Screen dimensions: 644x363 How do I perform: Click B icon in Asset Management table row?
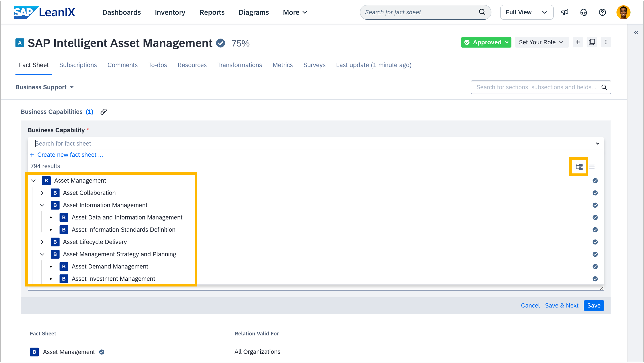(34, 352)
